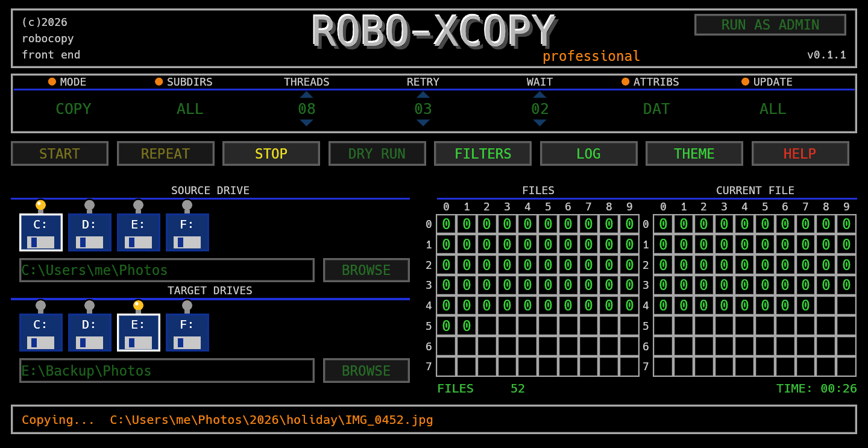
Task: Toggle the UPDATE orange indicator
Action: [x=745, y=81]
